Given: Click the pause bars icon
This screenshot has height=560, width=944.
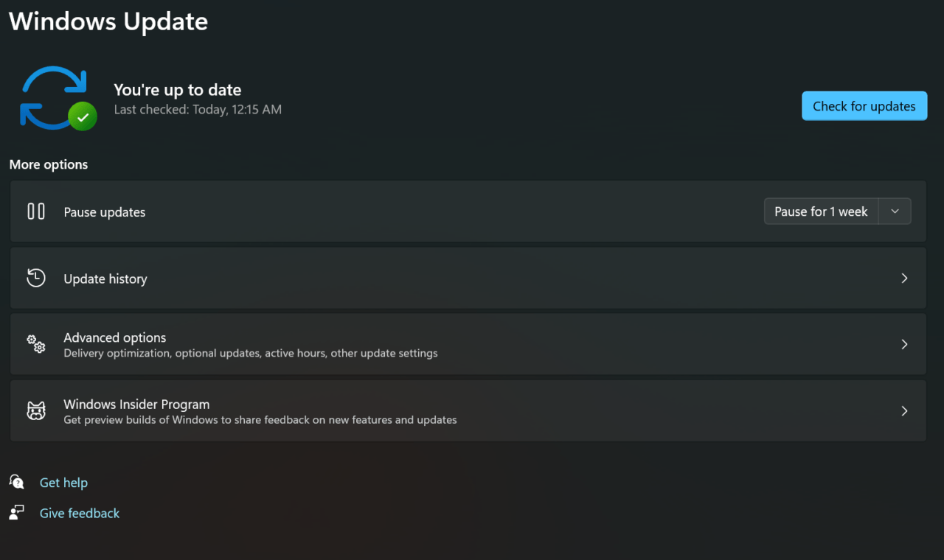Looking at the screenshot, I should click(36, 211).
